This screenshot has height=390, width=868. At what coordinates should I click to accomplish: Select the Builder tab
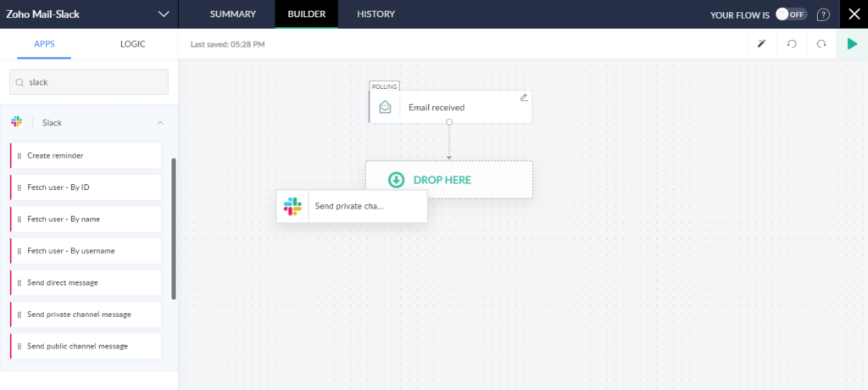[306, 14]
